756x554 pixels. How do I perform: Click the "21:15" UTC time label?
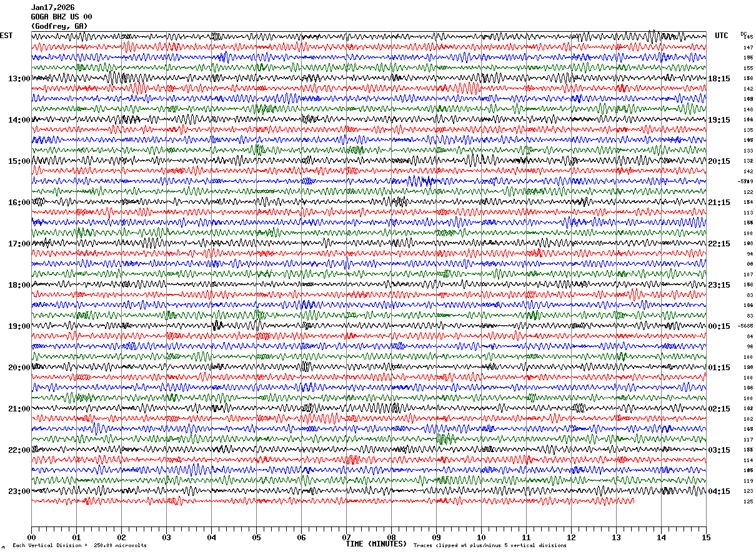point(719,203)
